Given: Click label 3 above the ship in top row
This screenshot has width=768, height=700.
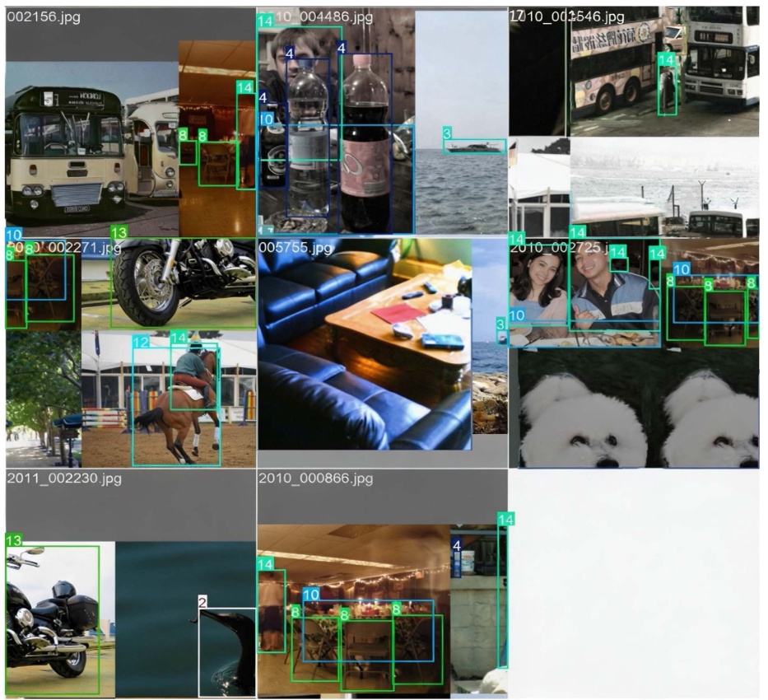Looking at the screenshot, I should (447, 133).
